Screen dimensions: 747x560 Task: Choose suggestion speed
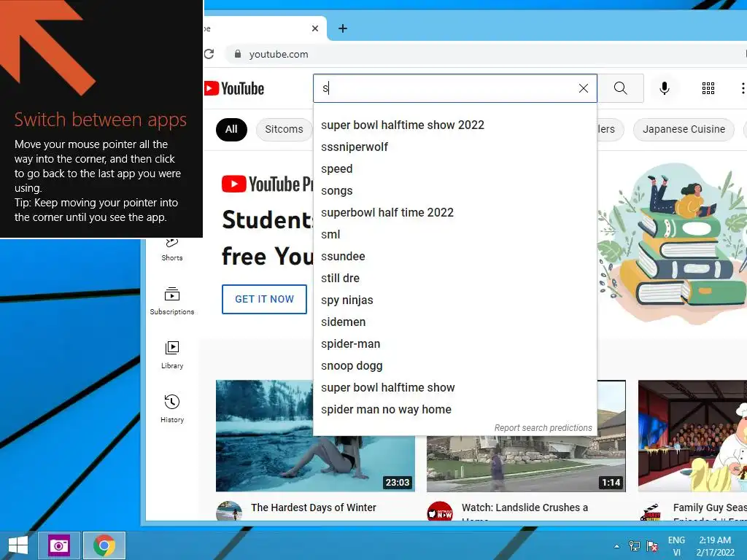[455, 169]
